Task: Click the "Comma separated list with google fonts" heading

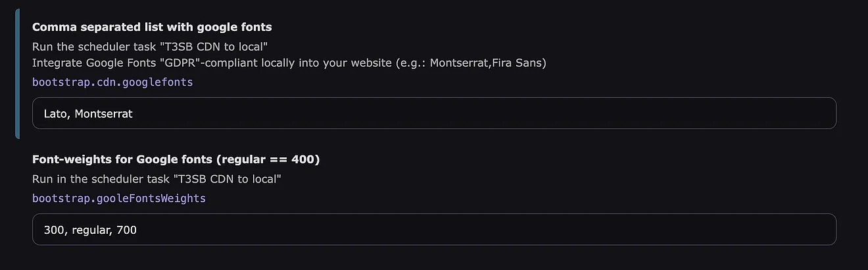Action: (152, 27)
